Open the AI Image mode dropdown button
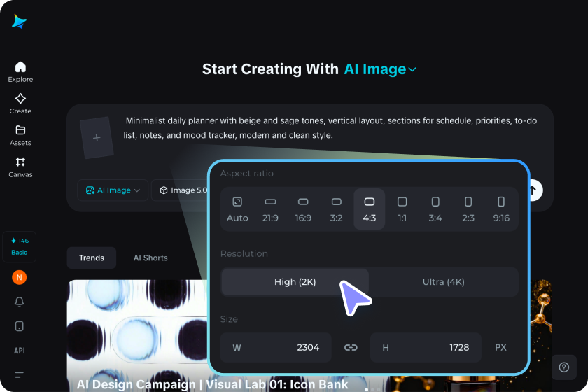 pyautogui.click(x=113, y=190)
